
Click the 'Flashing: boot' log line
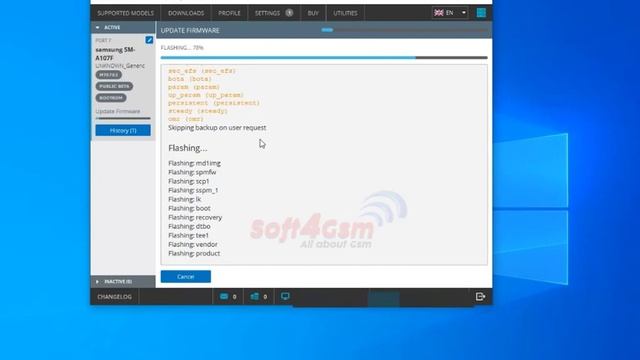tap(189, 208)
